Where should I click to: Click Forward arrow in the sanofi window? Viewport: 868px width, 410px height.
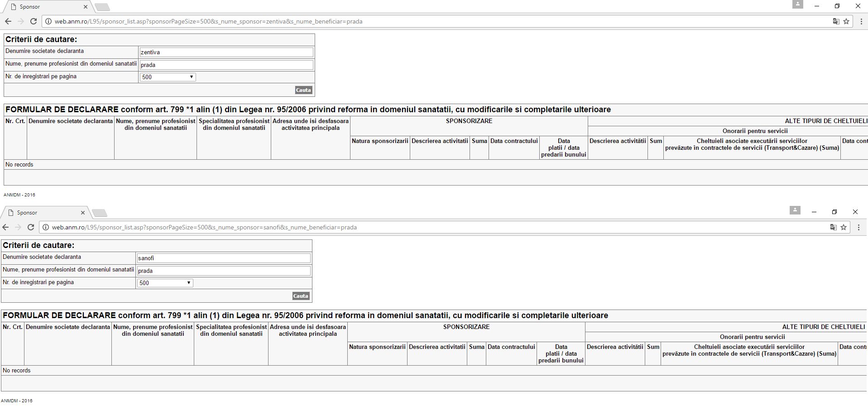click(x=18, y=227)
